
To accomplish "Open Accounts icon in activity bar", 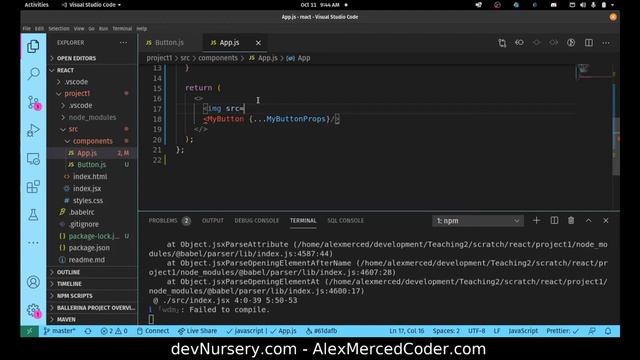I will click(33, 282).
